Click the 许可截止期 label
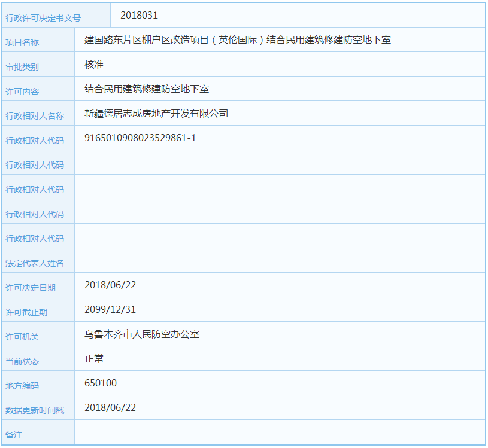 coord(26,313)
